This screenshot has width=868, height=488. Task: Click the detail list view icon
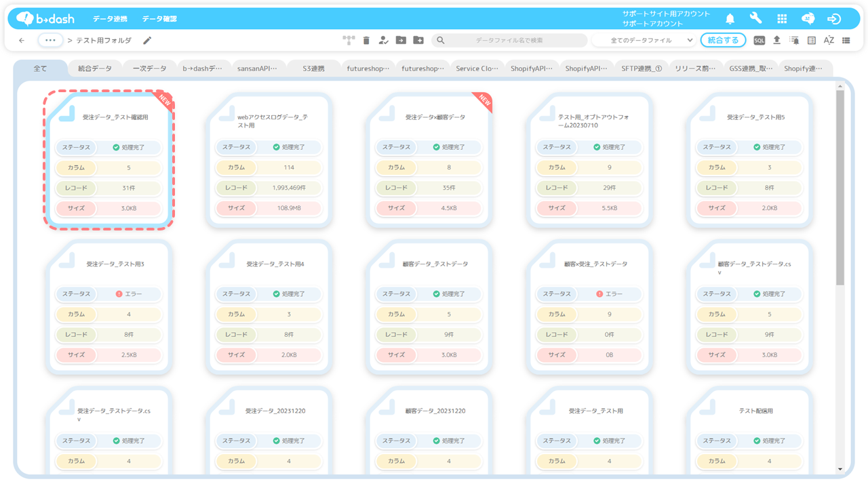point(812,41)
